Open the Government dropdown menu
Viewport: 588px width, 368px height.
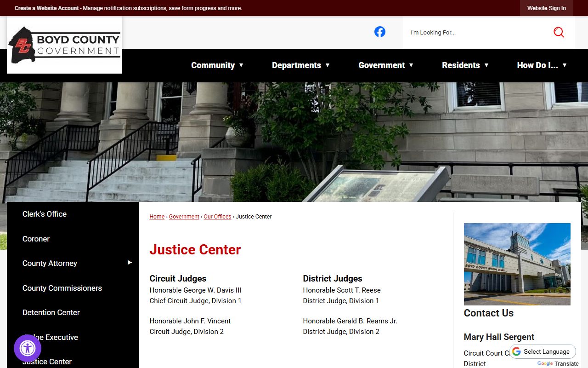click(386, 65)
